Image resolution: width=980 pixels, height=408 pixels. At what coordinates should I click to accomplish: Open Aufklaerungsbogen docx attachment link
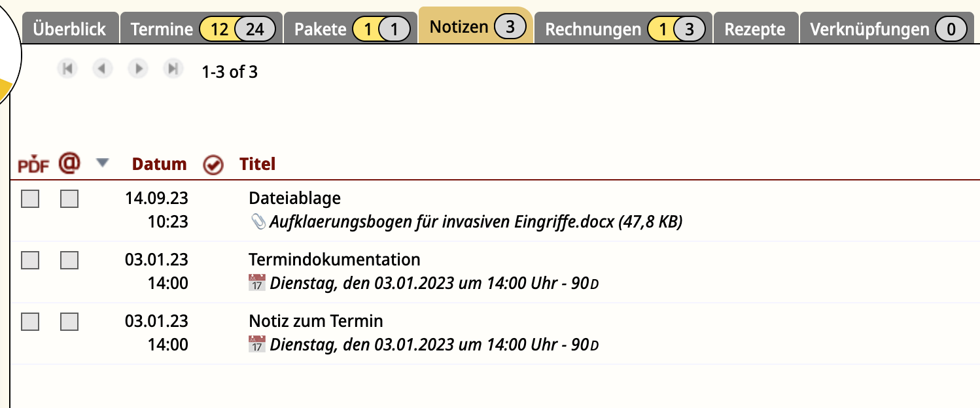tap(476, 222)
